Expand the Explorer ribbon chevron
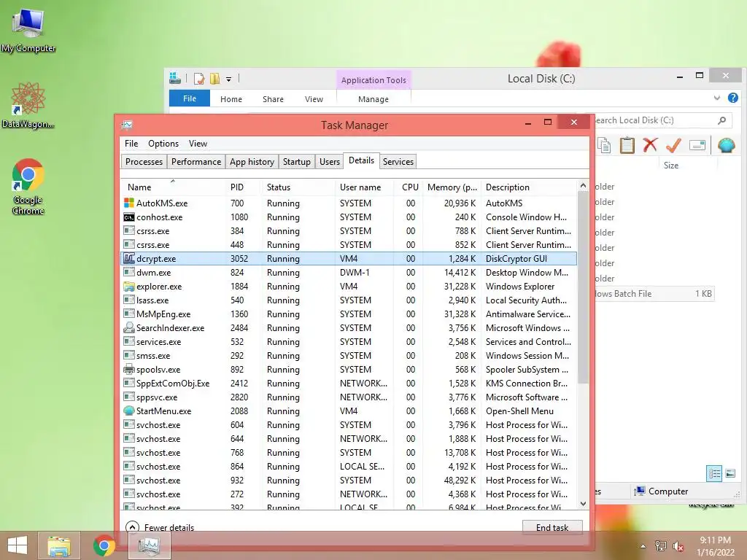Image resolution: width=747 pixels, height=560 pixels. click(717, 98)
